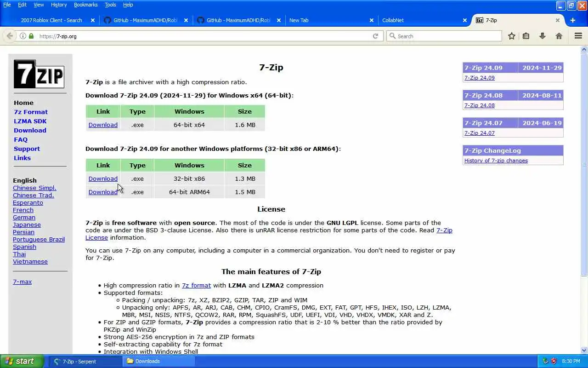Open the View menu

tap(39, 5)
